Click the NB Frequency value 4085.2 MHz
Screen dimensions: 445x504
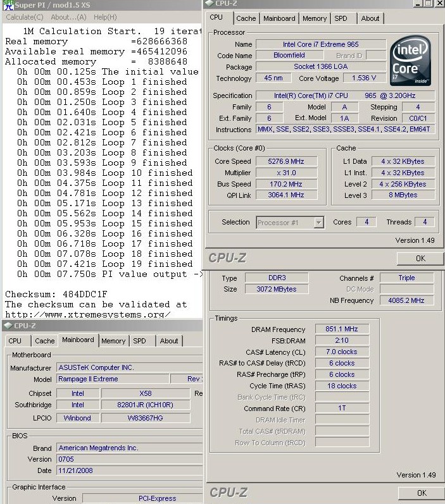click(407, 300)
